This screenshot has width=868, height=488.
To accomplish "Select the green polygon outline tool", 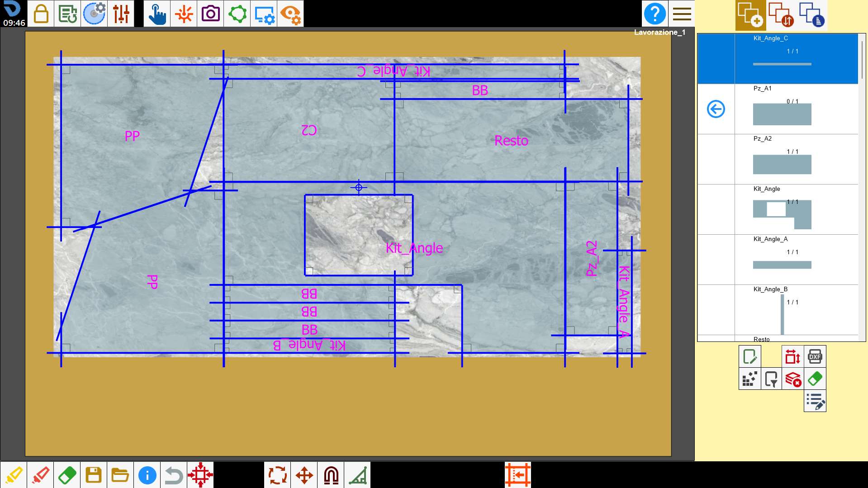I will click(237, 14).
